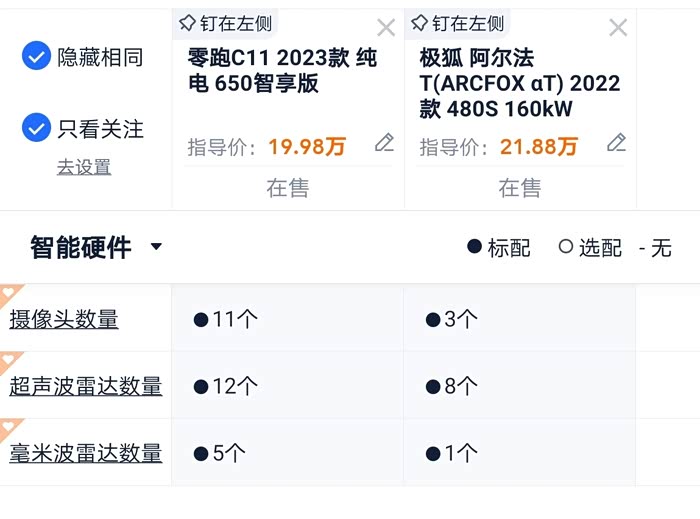Open the 摄像头数量 parameter explanation
Image resolution: width=700 pixels, height=519 pixels.
(x=64, y=320)
